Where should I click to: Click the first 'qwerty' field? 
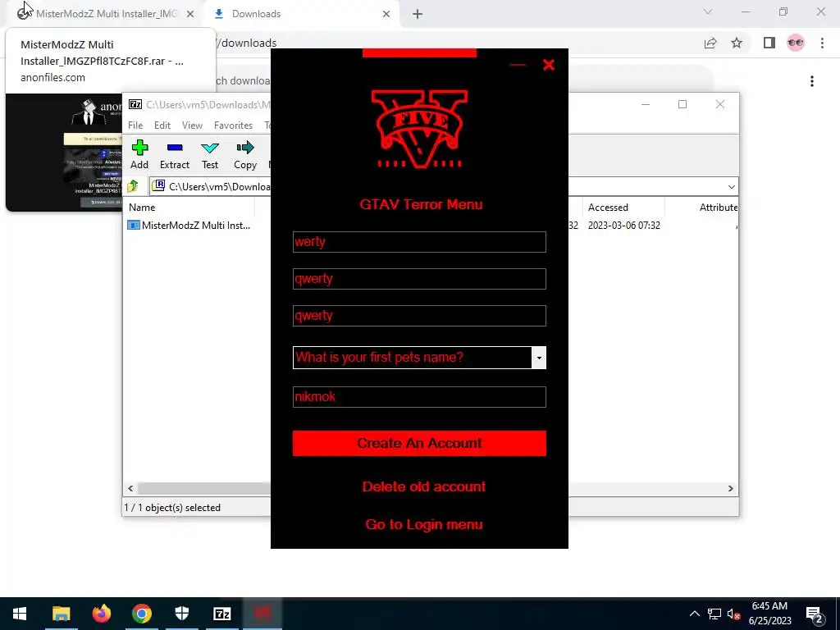pyautogui.click(x=419, y=279)
